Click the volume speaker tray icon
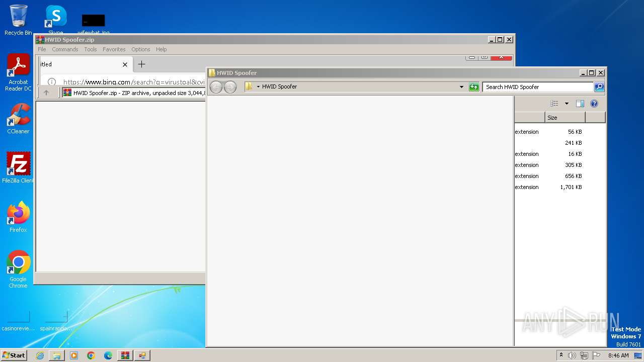The image size is (644, 362). (x=572, y=355)
